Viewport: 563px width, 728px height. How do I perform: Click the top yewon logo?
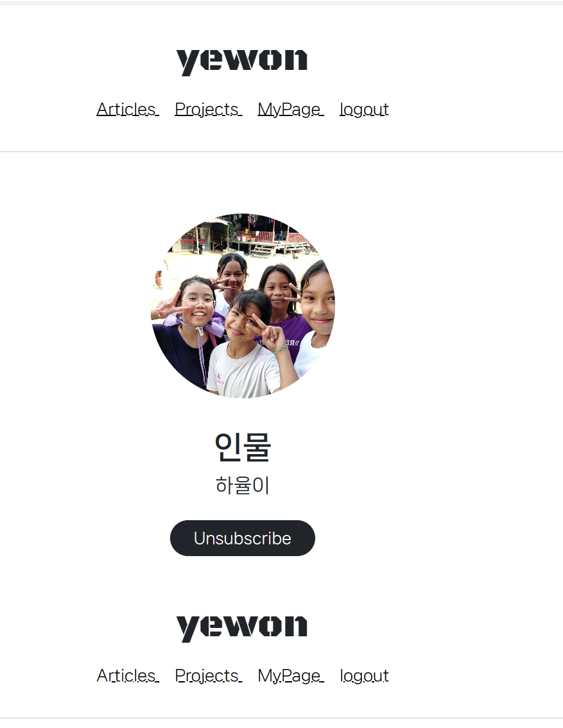click(242, 62)
